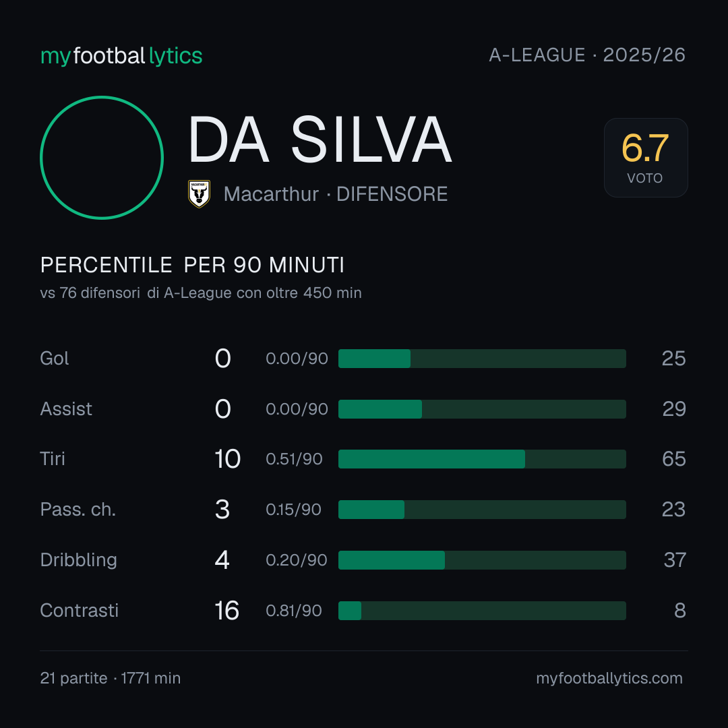The image size is (728, 728).
Task: Click the Dribbling percentile bar
Action: [x=482, y=560]
